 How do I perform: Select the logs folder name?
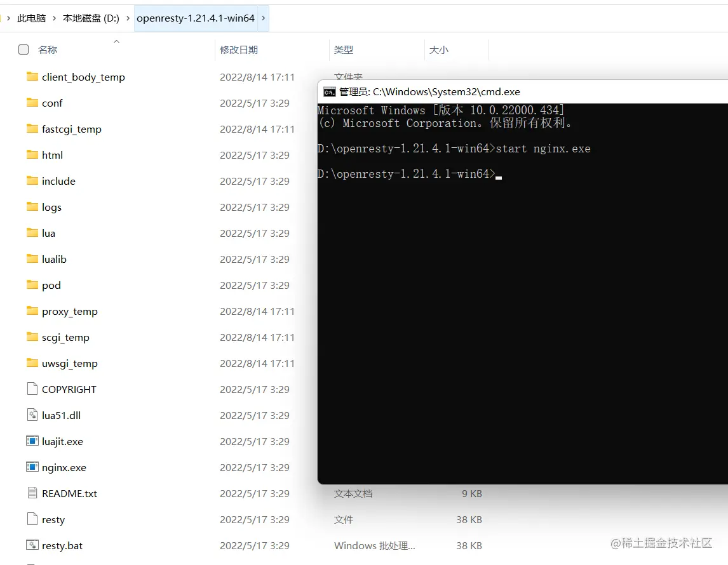tap(51, 207)
